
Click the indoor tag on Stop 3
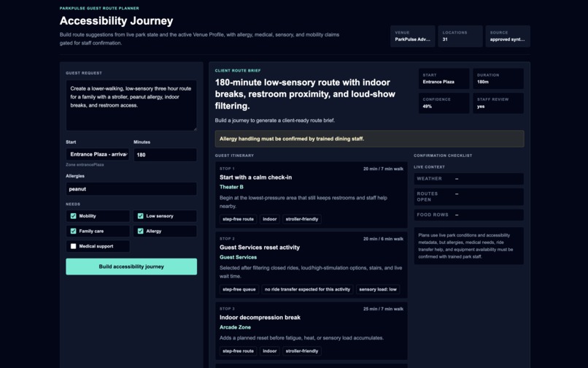(x=270, y=351)
